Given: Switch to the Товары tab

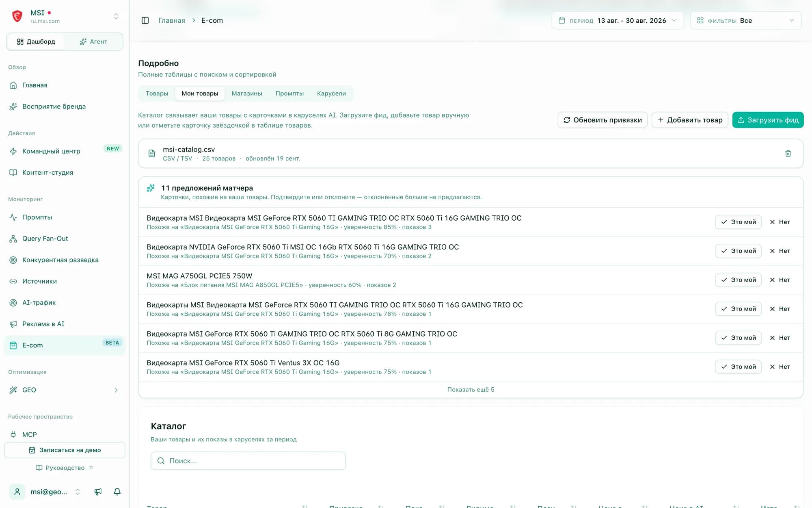Looking at the screenshot, I should pos(157,93).
